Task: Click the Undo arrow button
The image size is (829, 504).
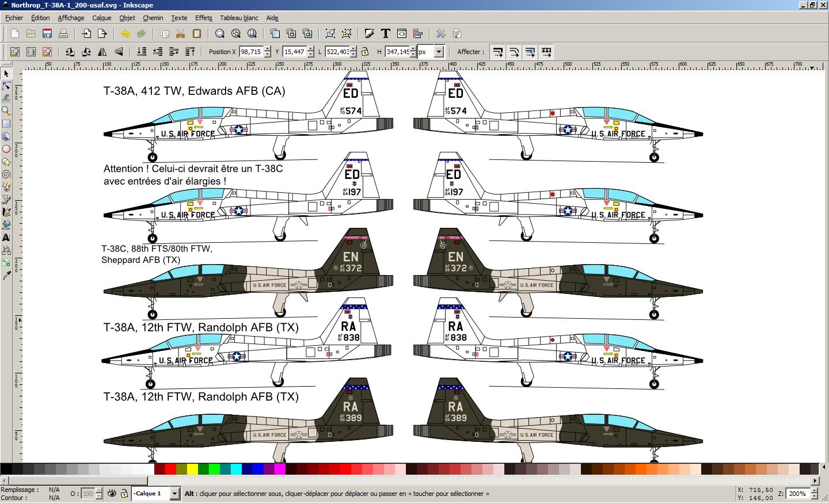Action: click(125, 34)
